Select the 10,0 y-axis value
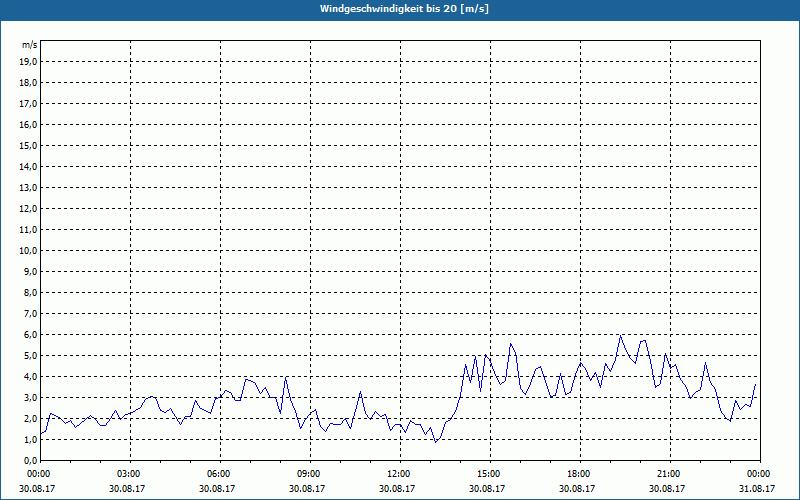Viewport: 800px width, 500px height. click(x=29, y=251)
